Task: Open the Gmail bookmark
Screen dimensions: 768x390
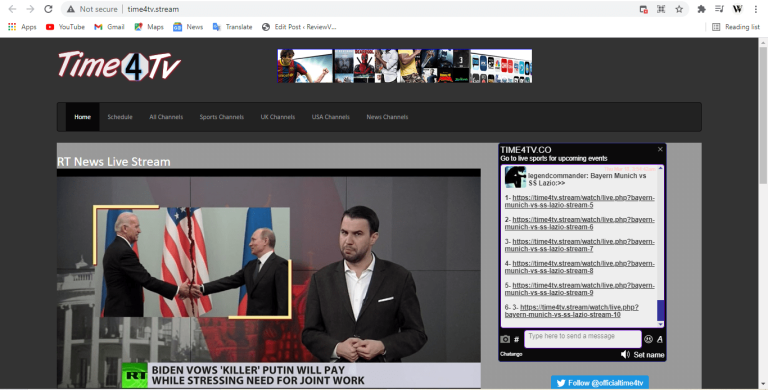Action: click(x=109, y=27)
